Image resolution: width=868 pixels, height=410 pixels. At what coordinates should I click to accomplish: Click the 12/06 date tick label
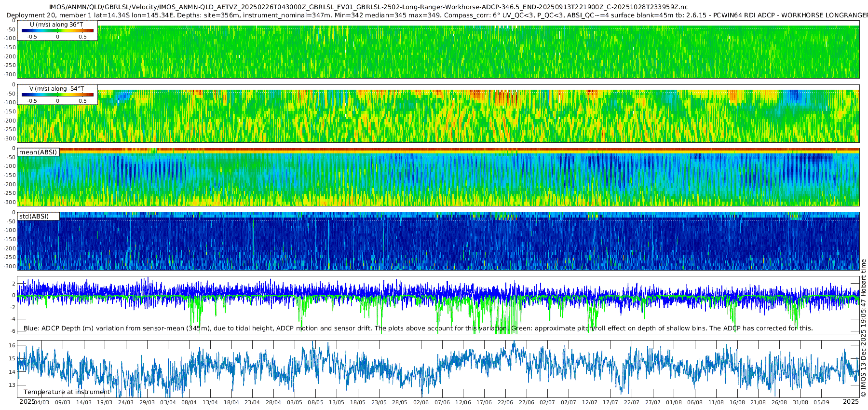463,402
